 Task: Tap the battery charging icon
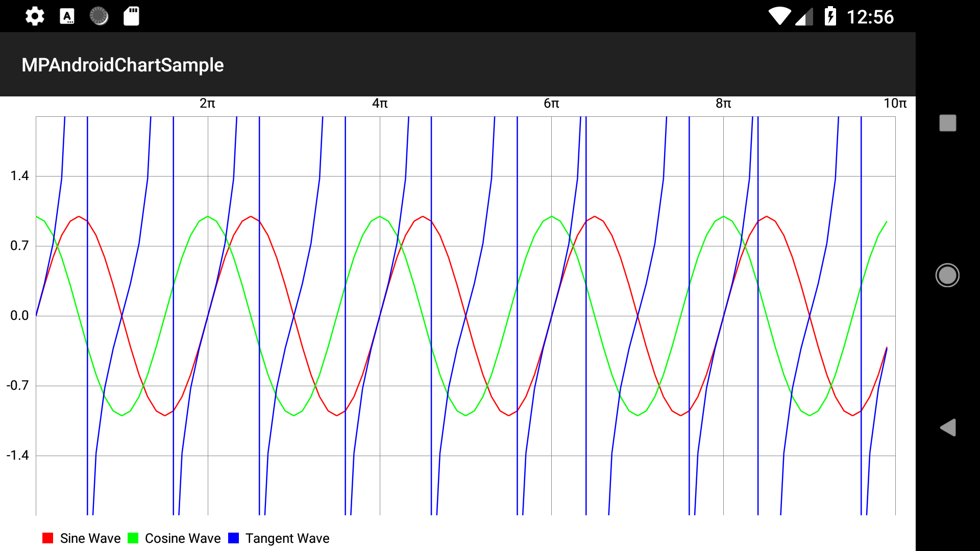831,16
